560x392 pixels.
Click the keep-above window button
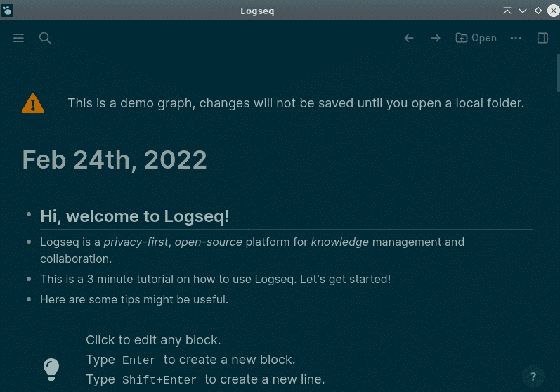click(x=507, y=11)
